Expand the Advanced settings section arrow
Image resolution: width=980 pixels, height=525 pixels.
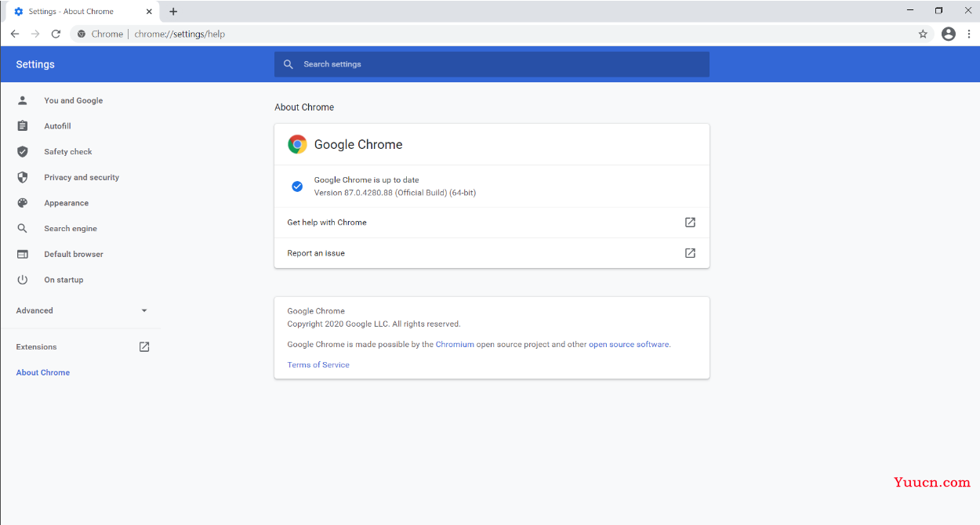(144, 310)
